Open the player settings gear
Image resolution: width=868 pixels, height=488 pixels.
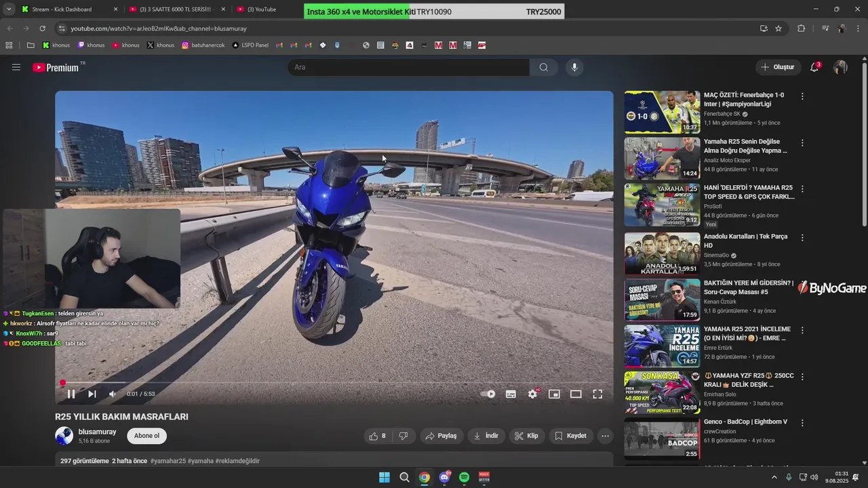tap(533, 394)
